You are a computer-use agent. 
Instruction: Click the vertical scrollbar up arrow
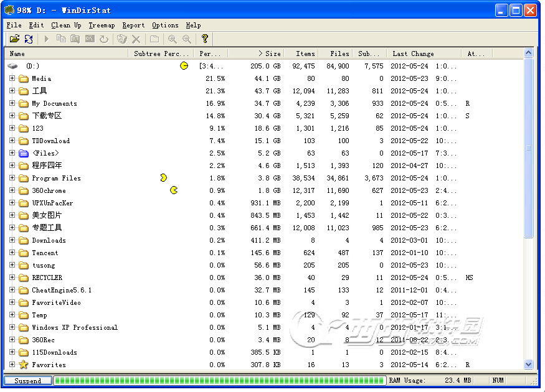click(x=528, y=53)
